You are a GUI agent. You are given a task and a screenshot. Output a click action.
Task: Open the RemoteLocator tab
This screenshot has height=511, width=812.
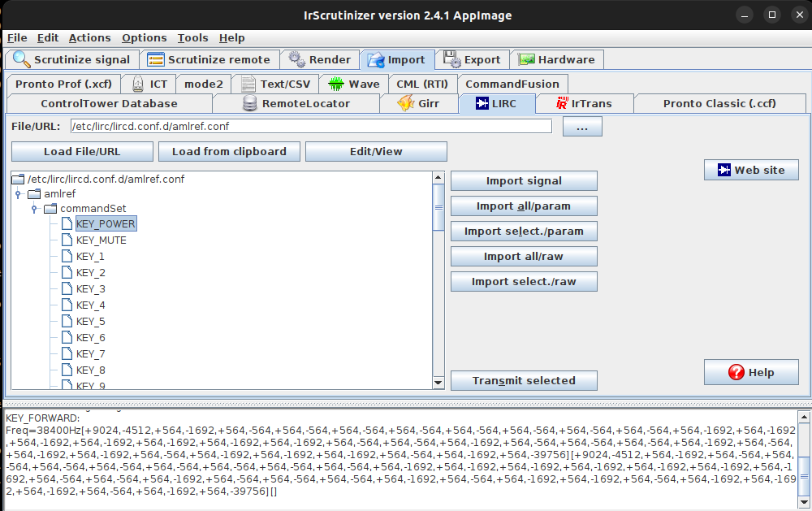[296, 103]
